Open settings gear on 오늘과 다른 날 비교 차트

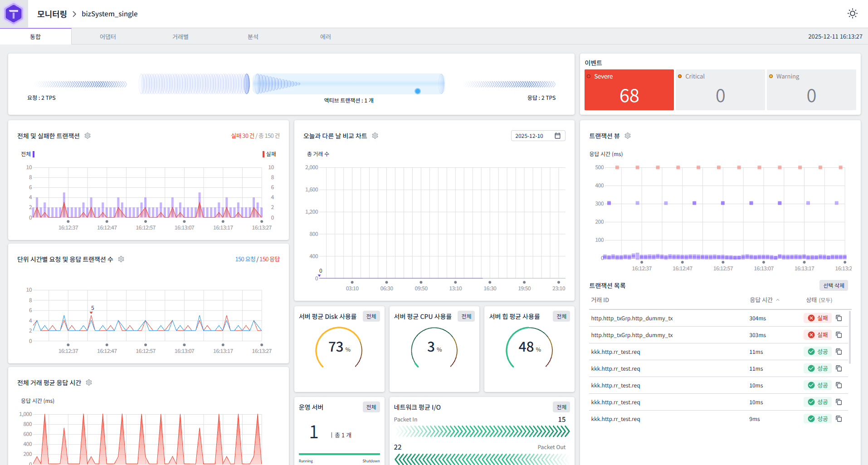tap(375, 136)
